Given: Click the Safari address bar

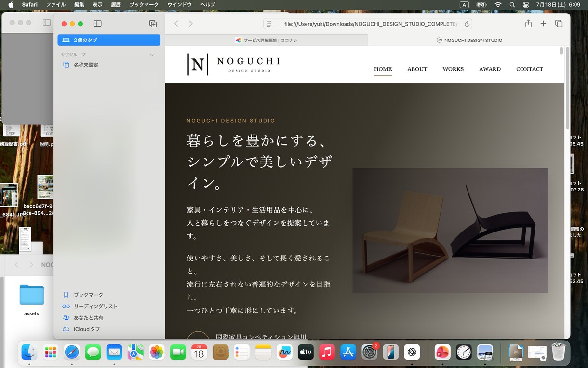Looking at the screenshot, I should 367,24.
